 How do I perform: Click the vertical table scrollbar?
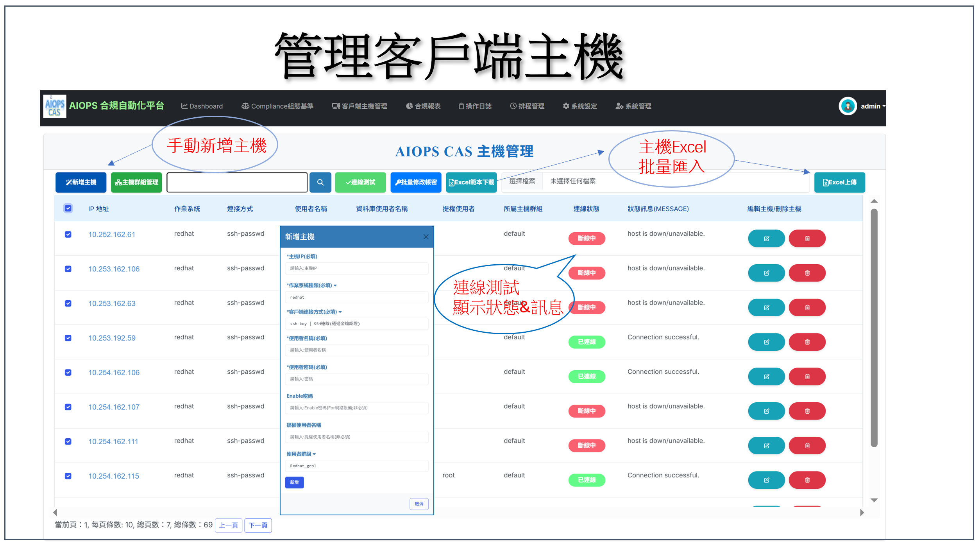click(874, 328)
